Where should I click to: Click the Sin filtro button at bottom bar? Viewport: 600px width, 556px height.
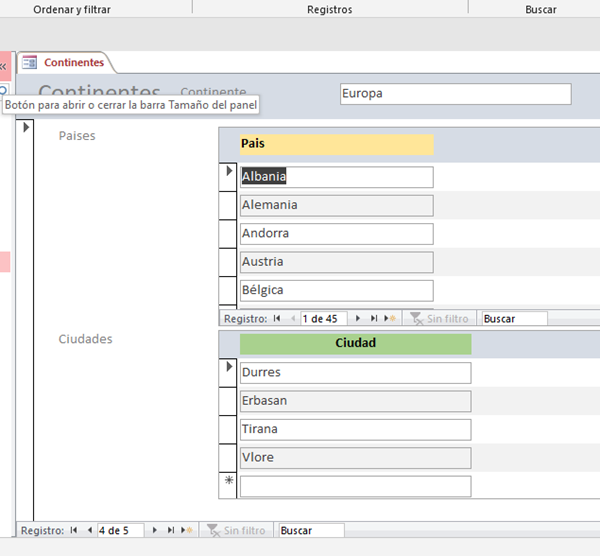(236, 530)
